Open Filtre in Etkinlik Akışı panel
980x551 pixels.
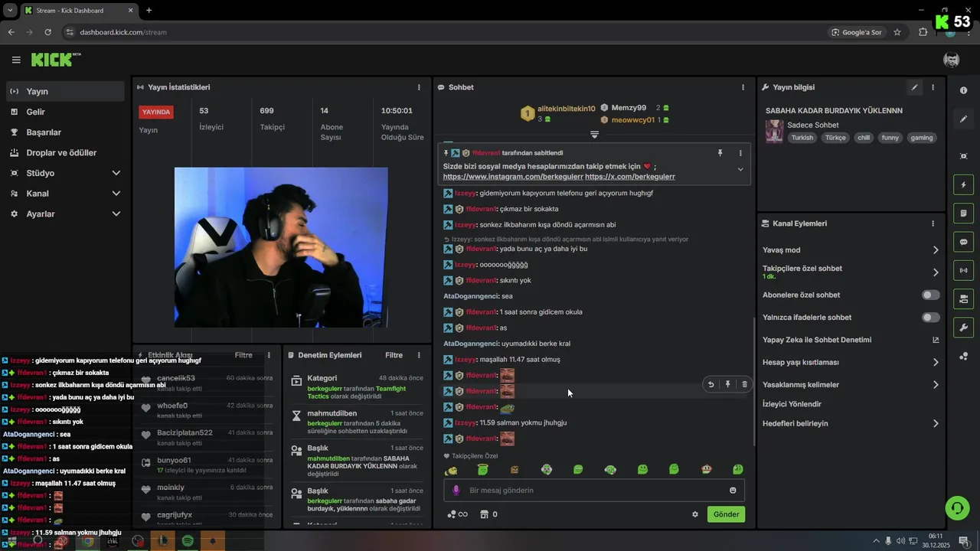point(243,355)
